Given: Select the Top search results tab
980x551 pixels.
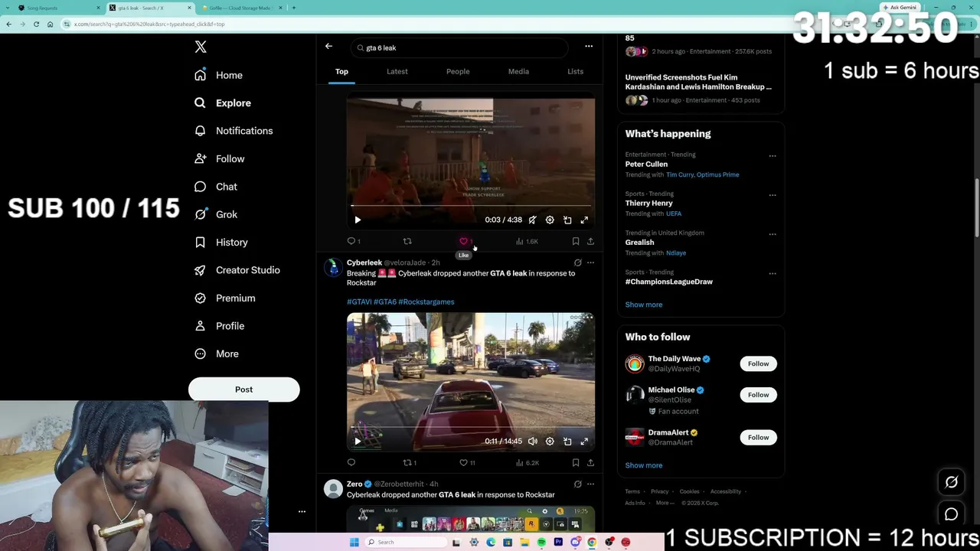Looking at the screenshot, I should (x=341, y=71).
